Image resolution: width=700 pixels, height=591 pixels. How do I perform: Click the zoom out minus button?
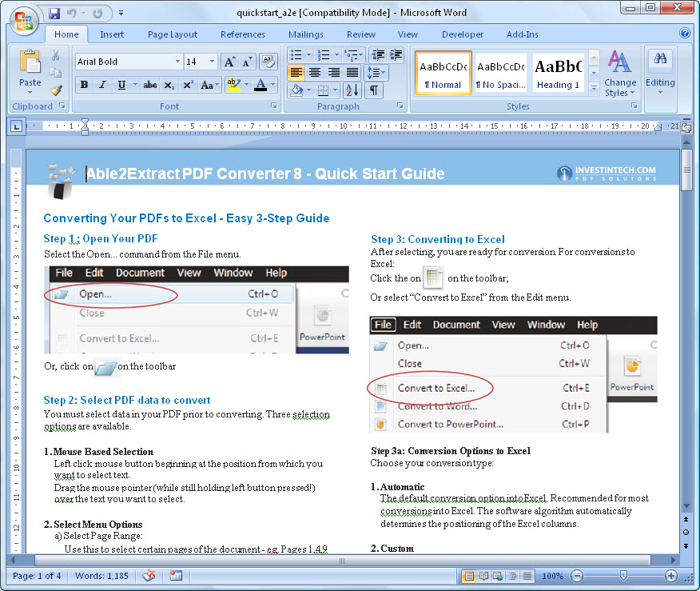click(x=577, y=577)
